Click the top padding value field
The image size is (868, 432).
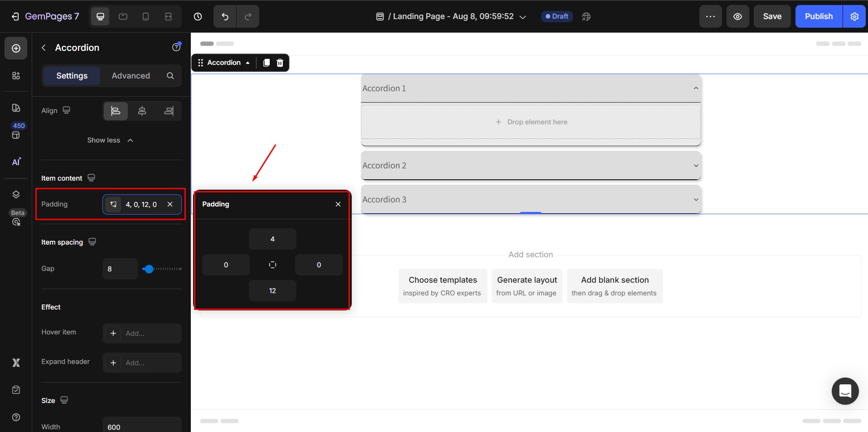click(x=272, y=239)
